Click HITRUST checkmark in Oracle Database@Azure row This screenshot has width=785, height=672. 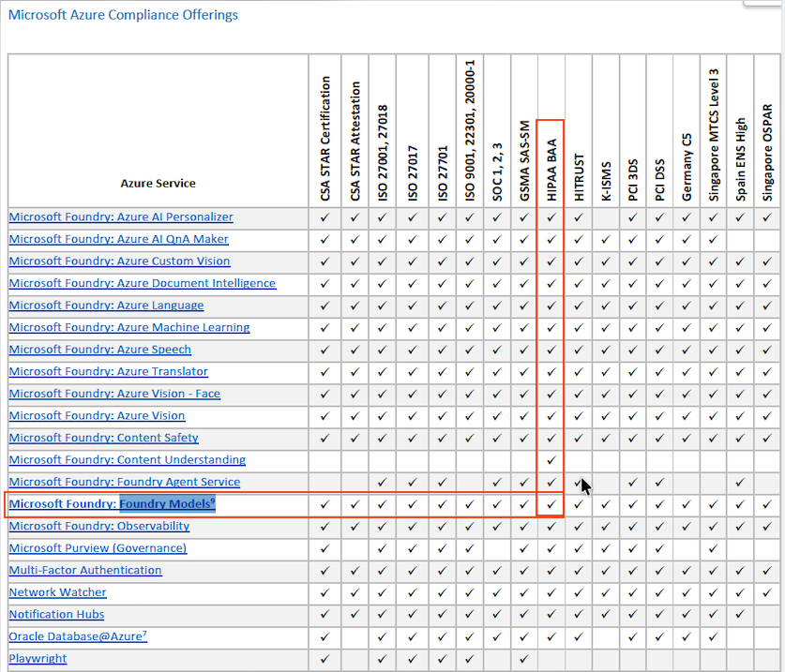tap(579, 636)
